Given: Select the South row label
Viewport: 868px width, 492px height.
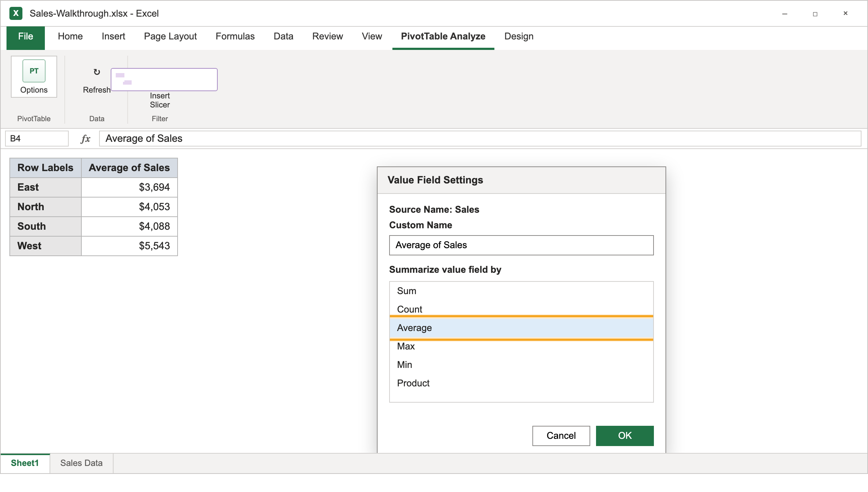Looking at the screenshot, I should 46,226.
